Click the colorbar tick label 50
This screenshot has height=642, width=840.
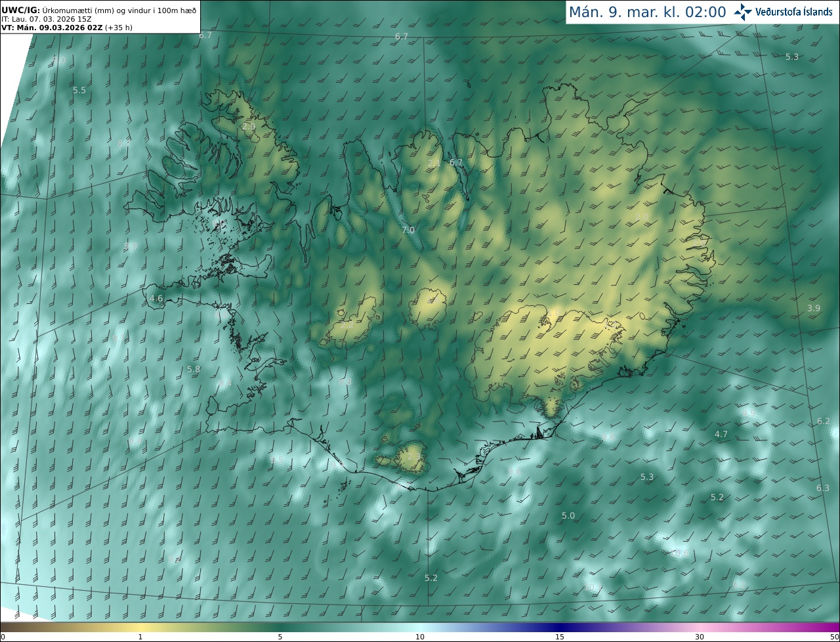tap(835, 637)
